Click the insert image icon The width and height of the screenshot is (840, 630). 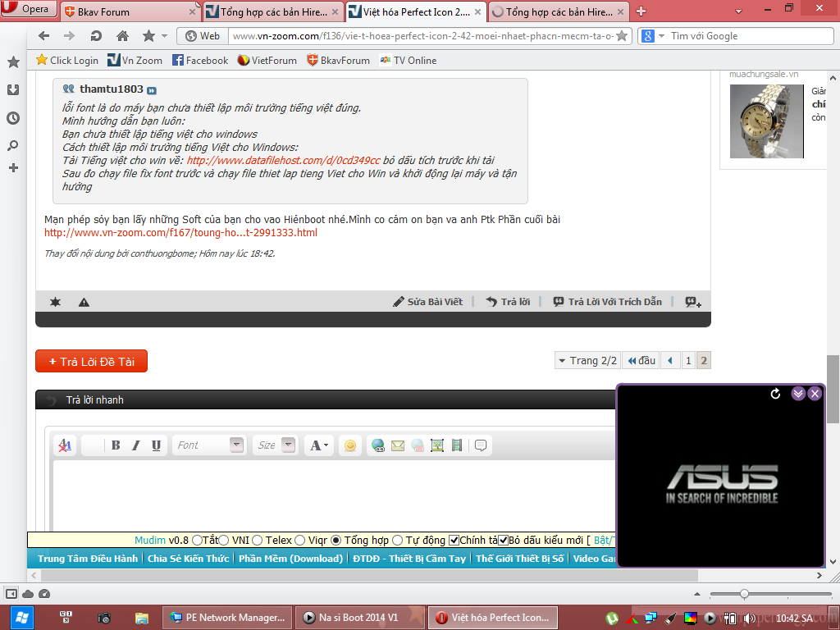click(x=437, y=445)
